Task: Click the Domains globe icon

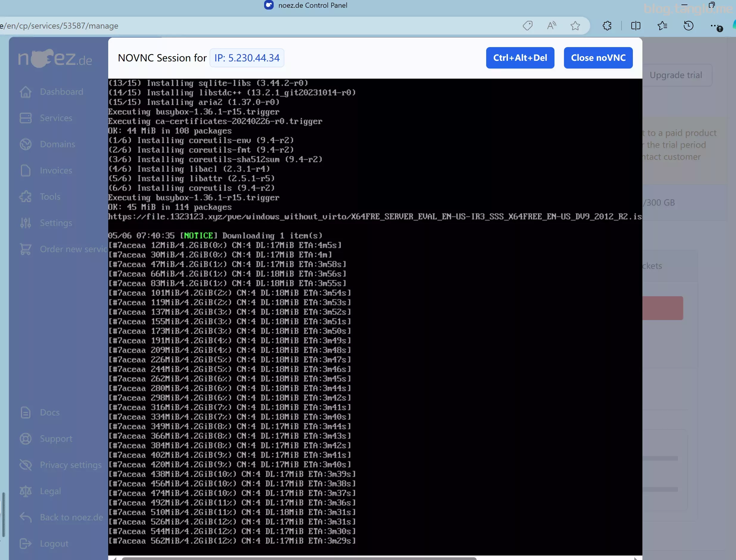Action: [26, 144]
